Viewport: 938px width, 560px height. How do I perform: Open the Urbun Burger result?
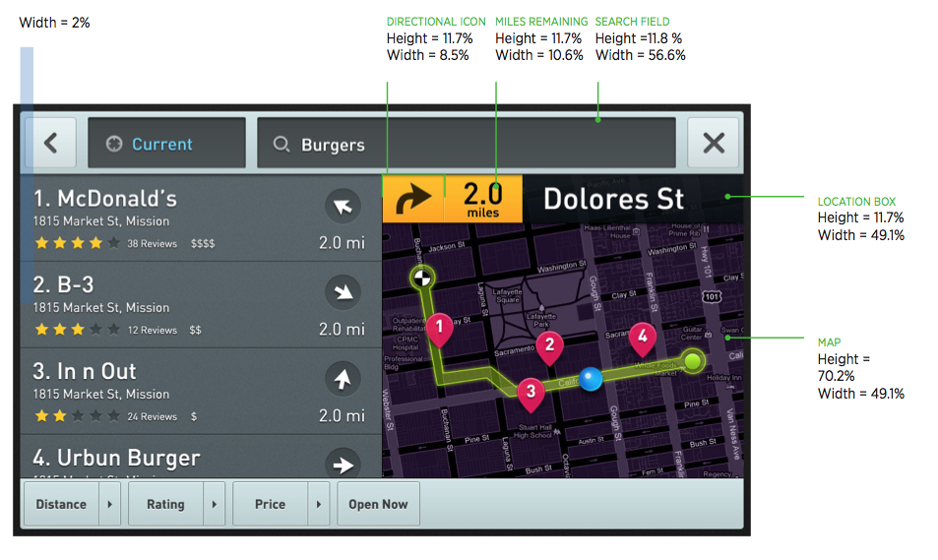pos(201,457)
